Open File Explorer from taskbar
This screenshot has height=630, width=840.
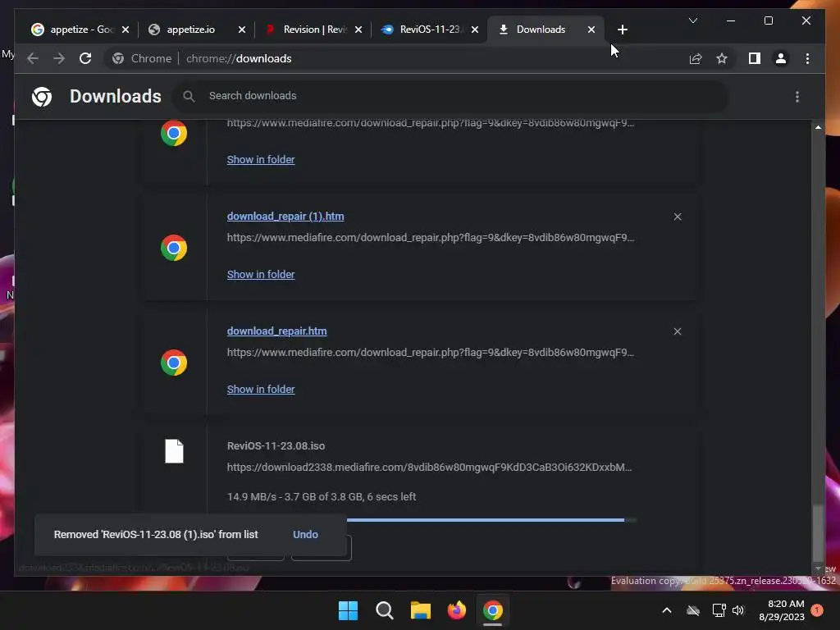(x=421, y=610)
